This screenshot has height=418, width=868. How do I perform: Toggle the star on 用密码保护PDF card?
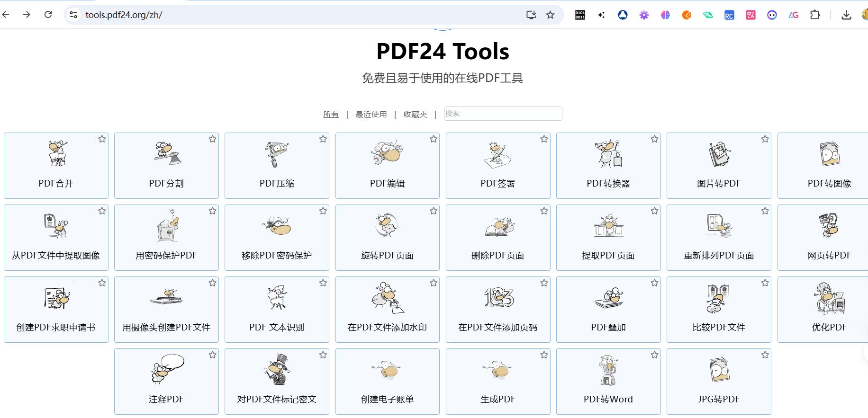(x=212, y=211)
